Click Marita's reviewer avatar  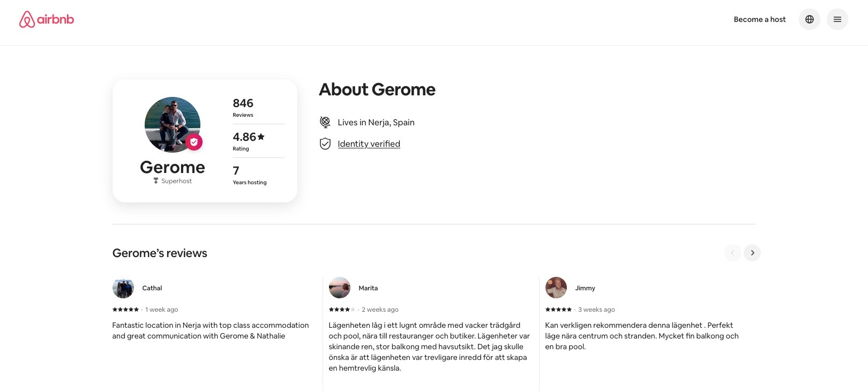[340, 288]
